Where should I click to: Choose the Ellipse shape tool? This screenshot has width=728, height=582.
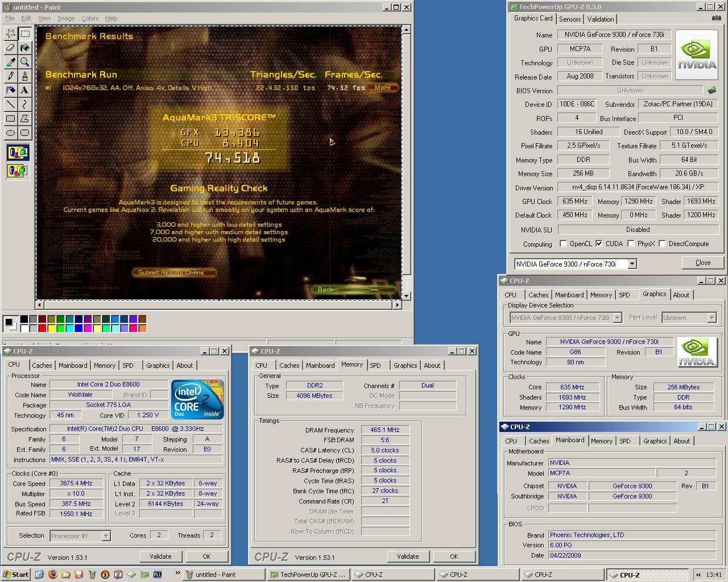11,132
